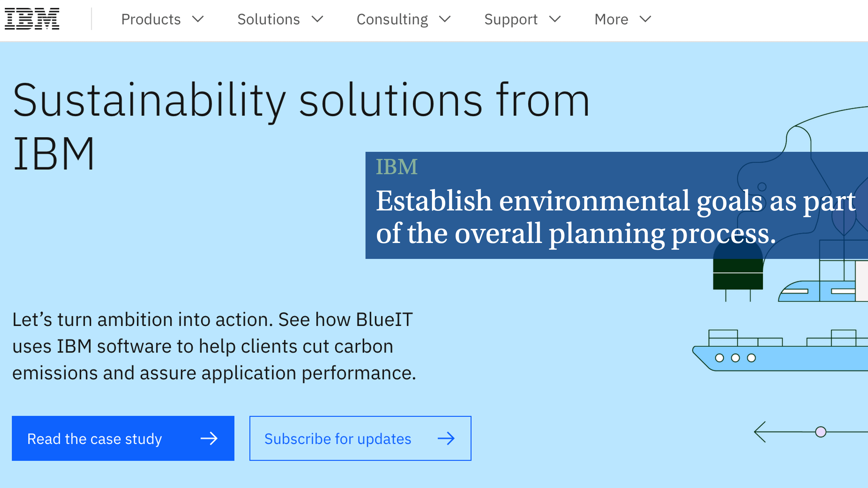
Task: Click the arrow icon on Subscribe for updates
Action: [x=446, y=439]
